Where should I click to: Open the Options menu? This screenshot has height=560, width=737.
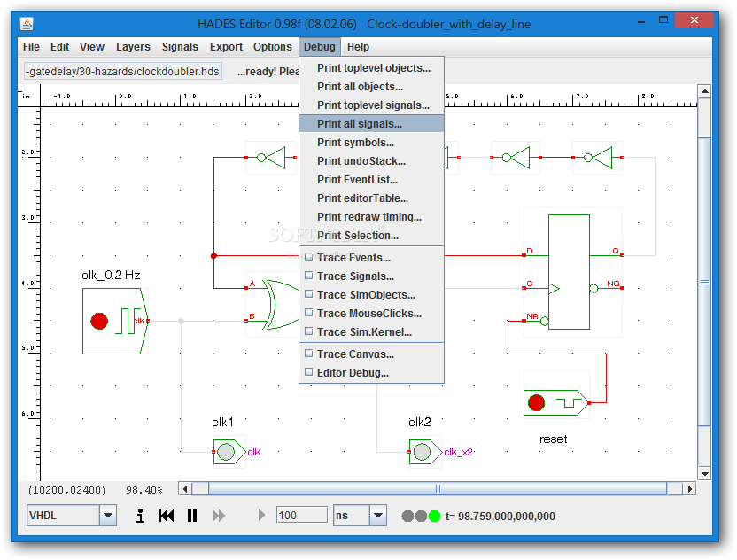pos(273,47)
